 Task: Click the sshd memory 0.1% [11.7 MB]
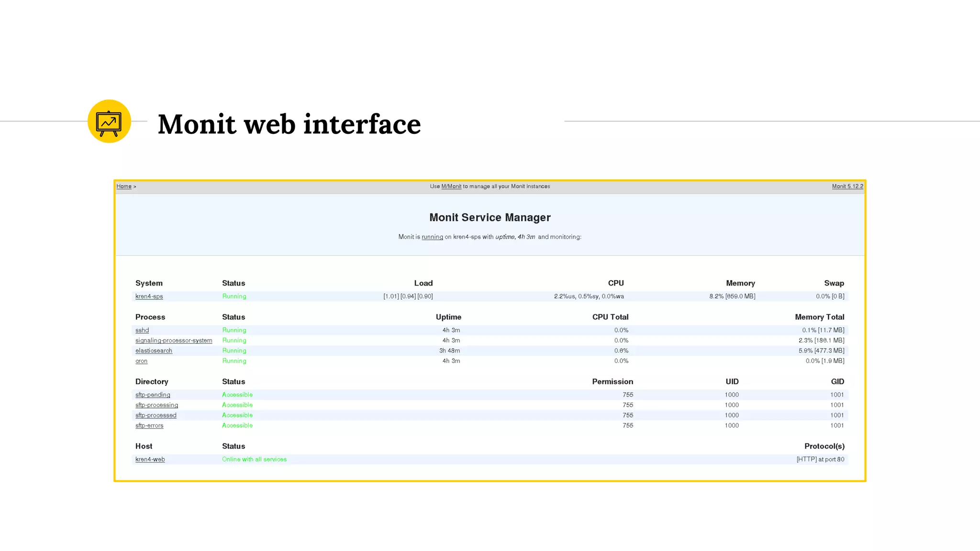(823, 331)
